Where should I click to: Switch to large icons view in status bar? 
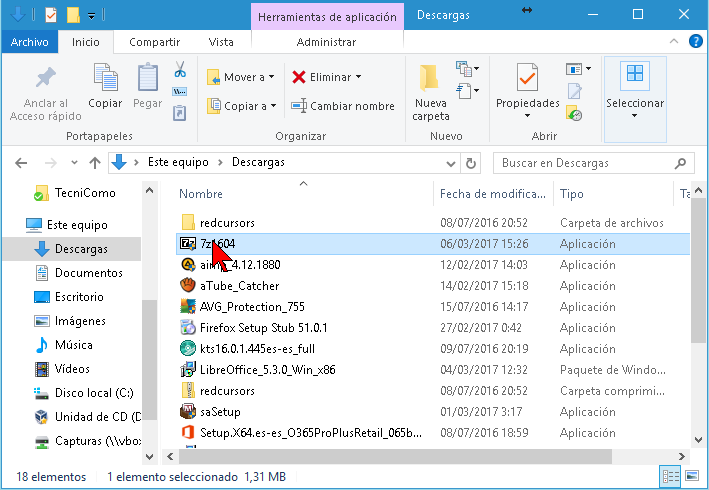point(692,476)
